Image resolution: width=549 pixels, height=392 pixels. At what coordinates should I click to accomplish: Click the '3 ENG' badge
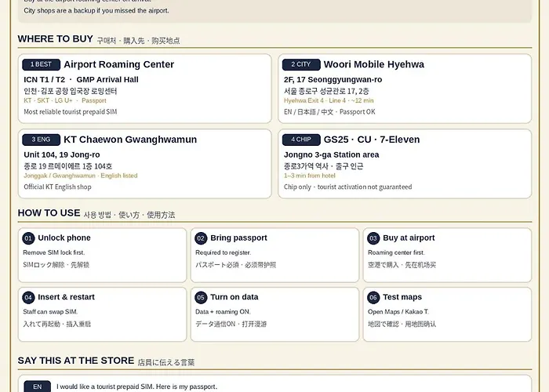(41, 140)
